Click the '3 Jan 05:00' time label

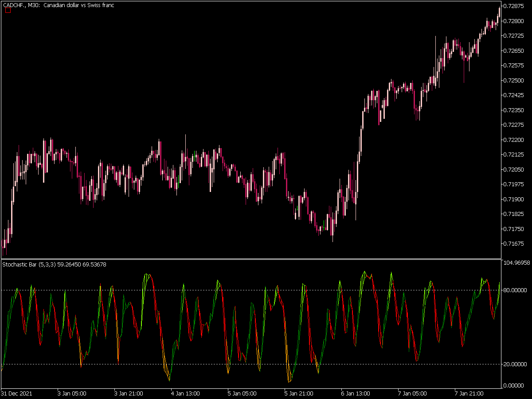(x=72, y=393)
